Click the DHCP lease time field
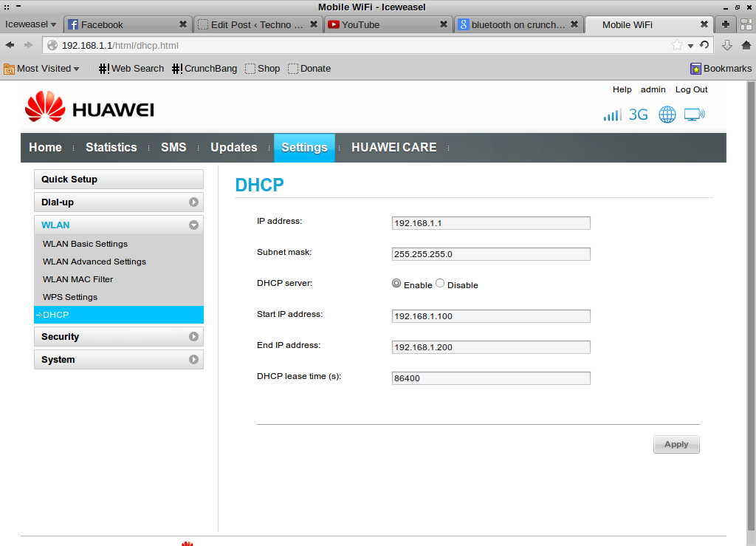Viewport: 756px width, 546px height. click(x=491, y=378)
